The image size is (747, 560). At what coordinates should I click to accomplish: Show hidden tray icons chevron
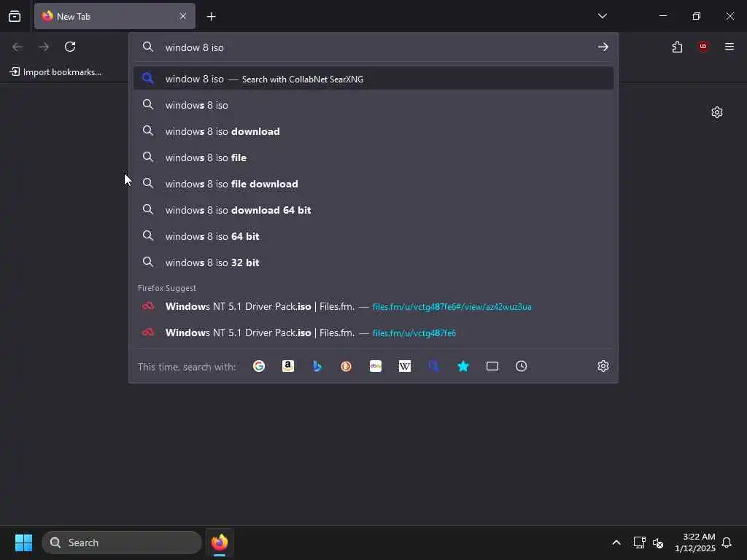tap(616, 542)
